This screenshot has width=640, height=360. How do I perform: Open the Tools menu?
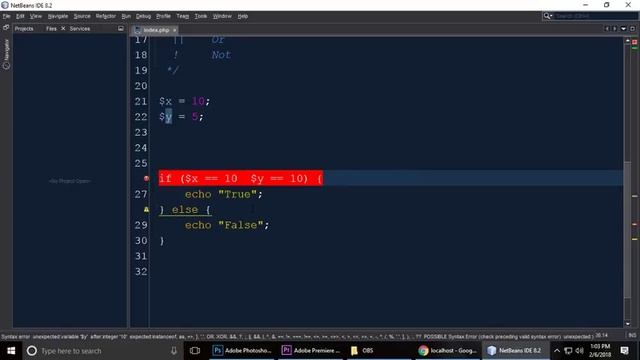(x=200, y=16)
